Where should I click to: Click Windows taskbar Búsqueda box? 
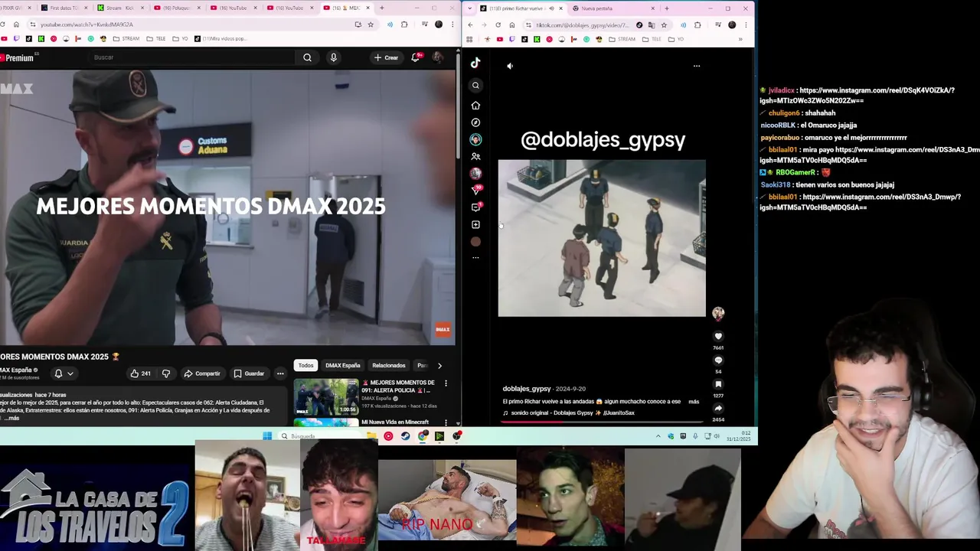[319, 436]
